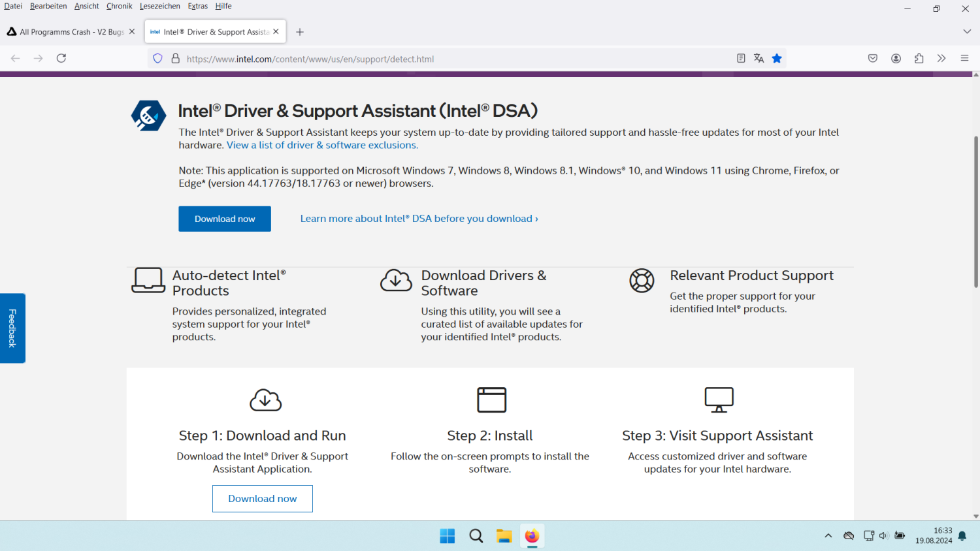Open the Firefox account icon
This screenshot has width=980, height=551.
tap(896, 58)
